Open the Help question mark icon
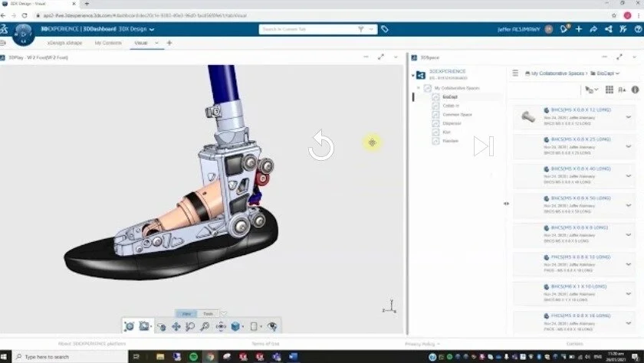This screenshot has width=644, height=363. pos(638,28)
